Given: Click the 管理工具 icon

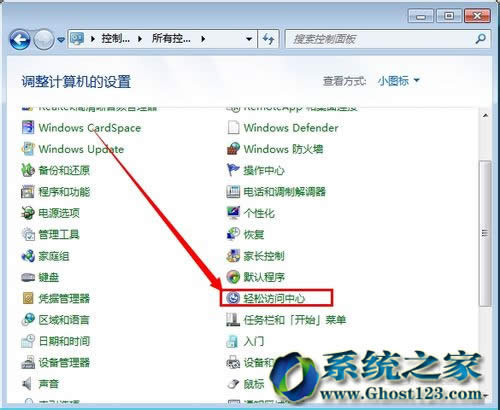Looking at the screenshot, I should [x=28, y=234].
